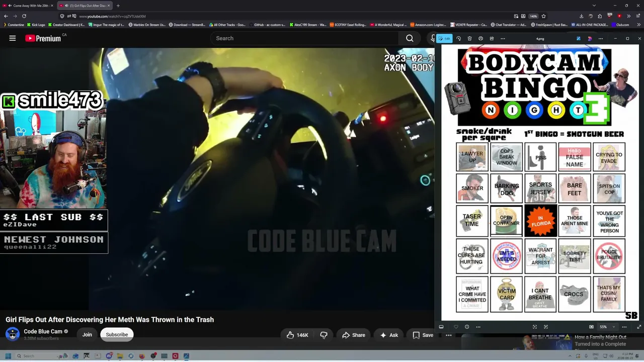Show file info in Photos viewer

click(x=467, y=327)
